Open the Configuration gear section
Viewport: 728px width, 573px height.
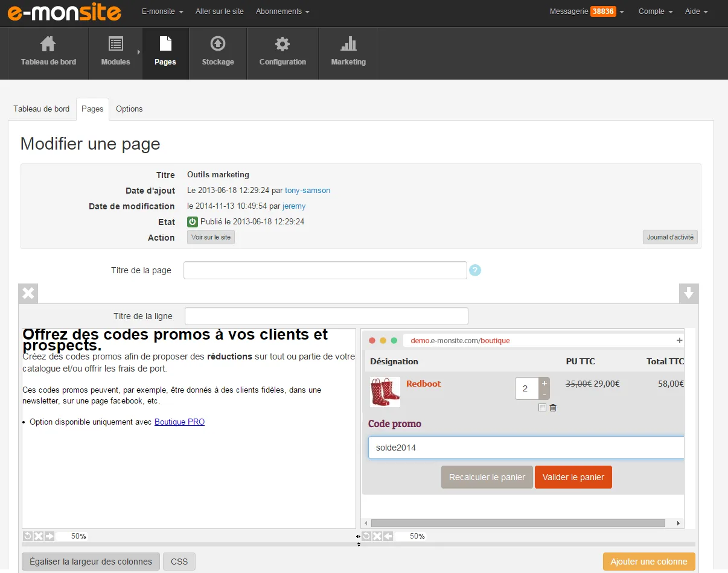tap(283, 53)
